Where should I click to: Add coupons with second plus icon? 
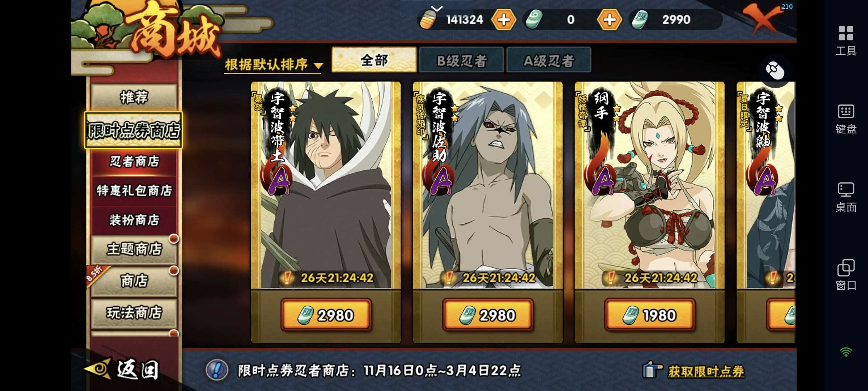tap(609, 20)
